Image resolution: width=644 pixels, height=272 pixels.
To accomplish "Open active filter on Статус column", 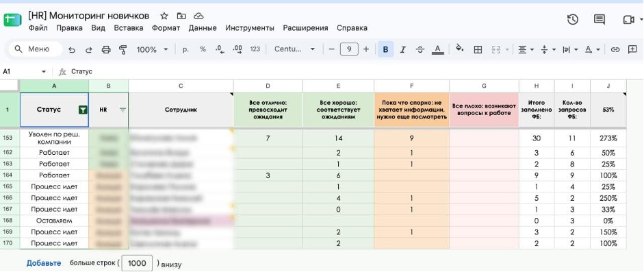I will click(83, 110).
